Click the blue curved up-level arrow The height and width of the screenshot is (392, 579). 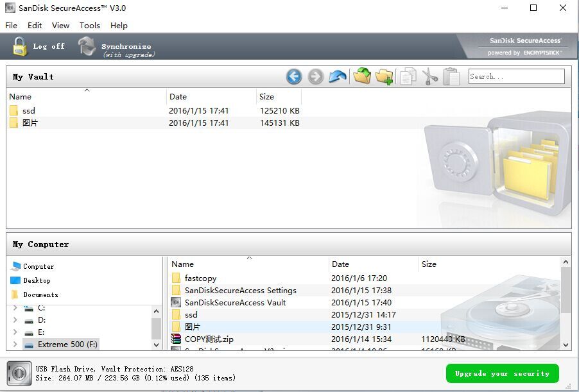pyautogui.click(x=338, y=77)
